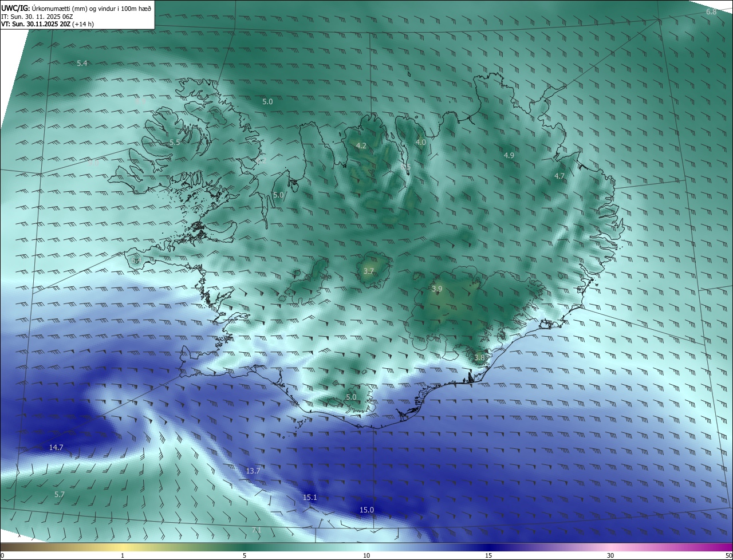
Task: Click the 5.4 value label on the map
Action: (x=82, y=63)
